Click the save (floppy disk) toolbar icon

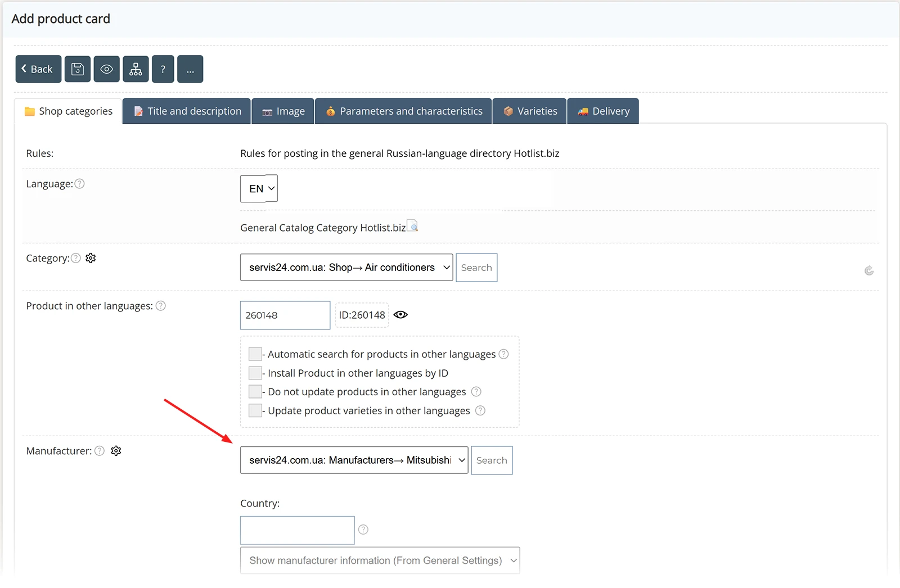78,69
